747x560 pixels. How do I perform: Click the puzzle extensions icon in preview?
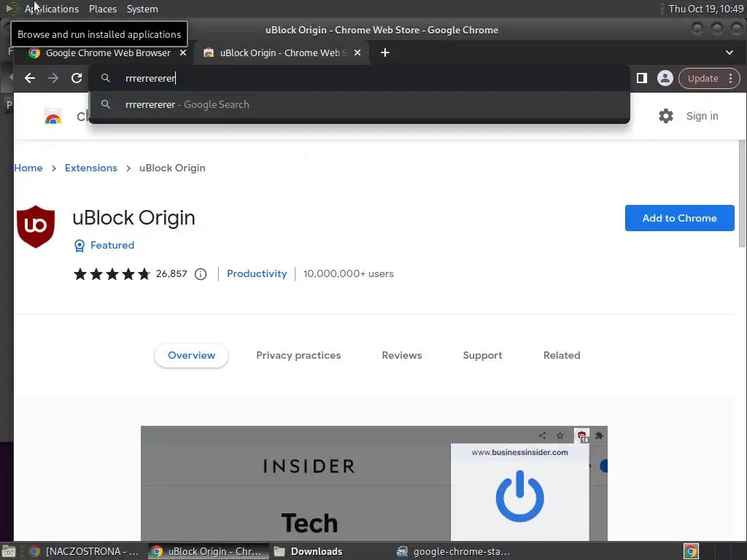click(600, 435)
